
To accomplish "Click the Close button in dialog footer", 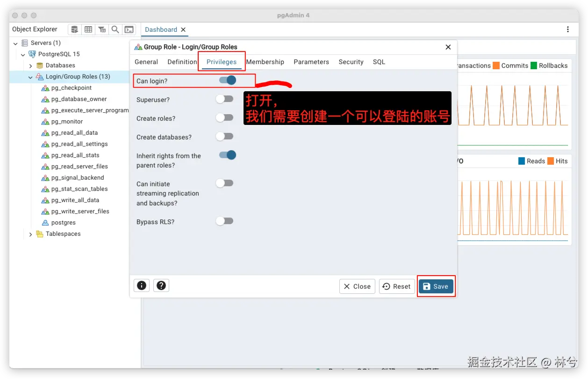I will pyautogui.click(x=357, y=286).
